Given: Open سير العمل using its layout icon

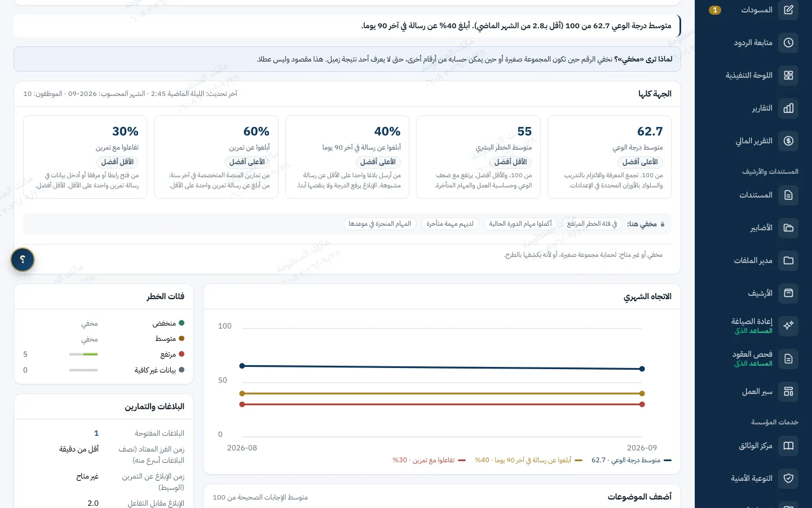Looking at the screenshot, I should 788,392.
